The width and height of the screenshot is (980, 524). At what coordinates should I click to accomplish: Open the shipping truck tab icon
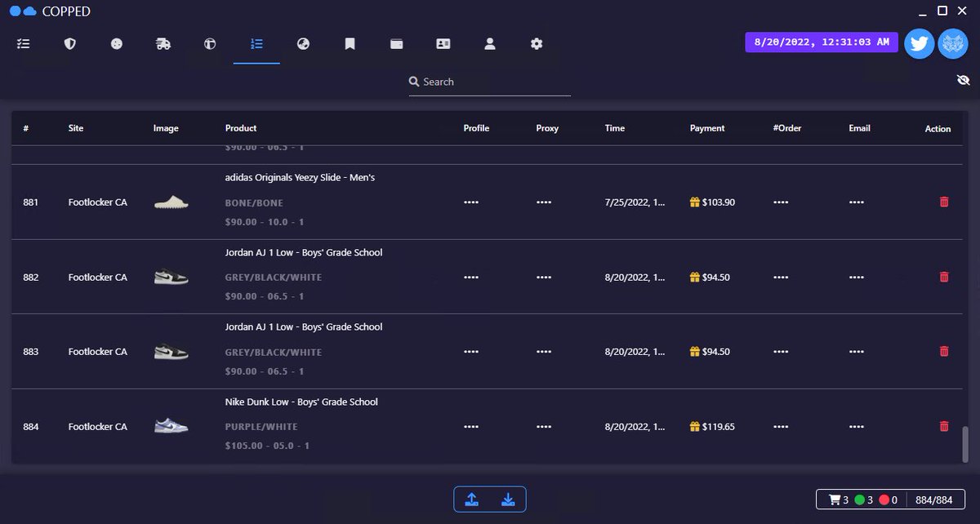(x=163, y=44)
